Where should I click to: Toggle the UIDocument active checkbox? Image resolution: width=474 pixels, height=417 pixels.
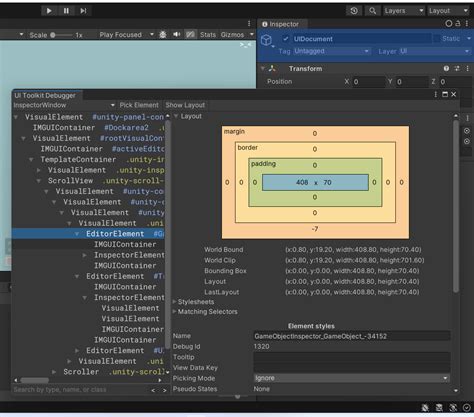[x=286, y=39]
